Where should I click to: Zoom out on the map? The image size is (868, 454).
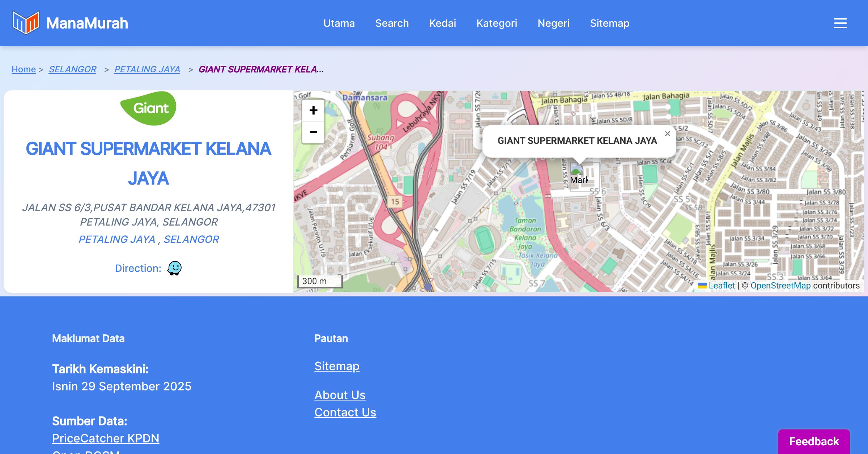click(x=313, y=132)
